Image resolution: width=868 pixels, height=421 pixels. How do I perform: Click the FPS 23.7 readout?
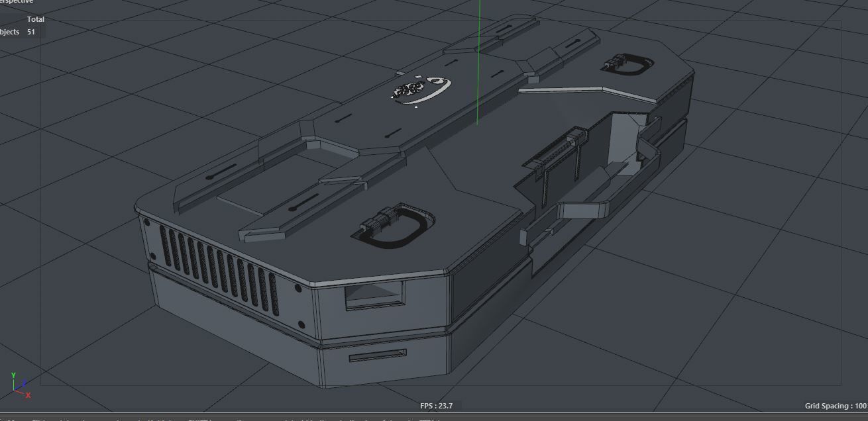click(x=437, y=406)
